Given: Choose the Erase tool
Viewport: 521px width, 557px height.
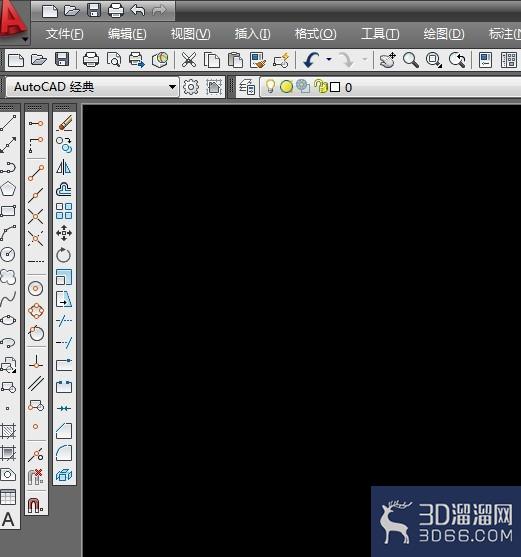Looking at the screenshot, I should tap(64, 123).
